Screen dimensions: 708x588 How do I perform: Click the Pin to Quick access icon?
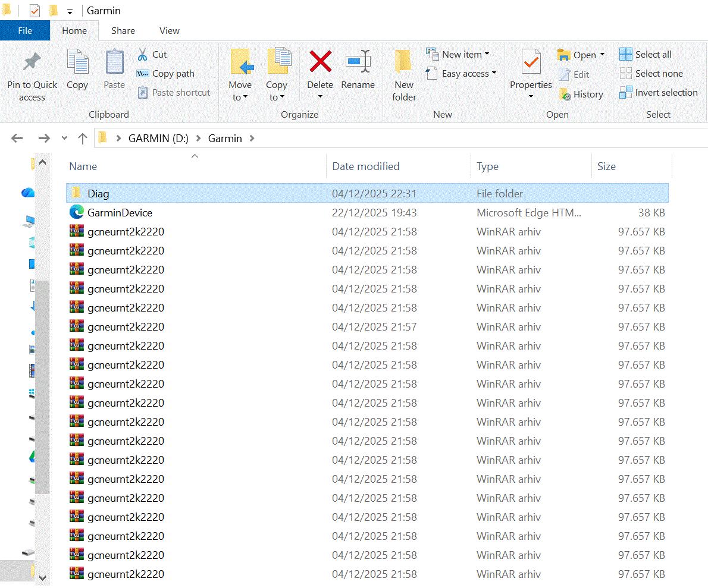click(32, 62)
